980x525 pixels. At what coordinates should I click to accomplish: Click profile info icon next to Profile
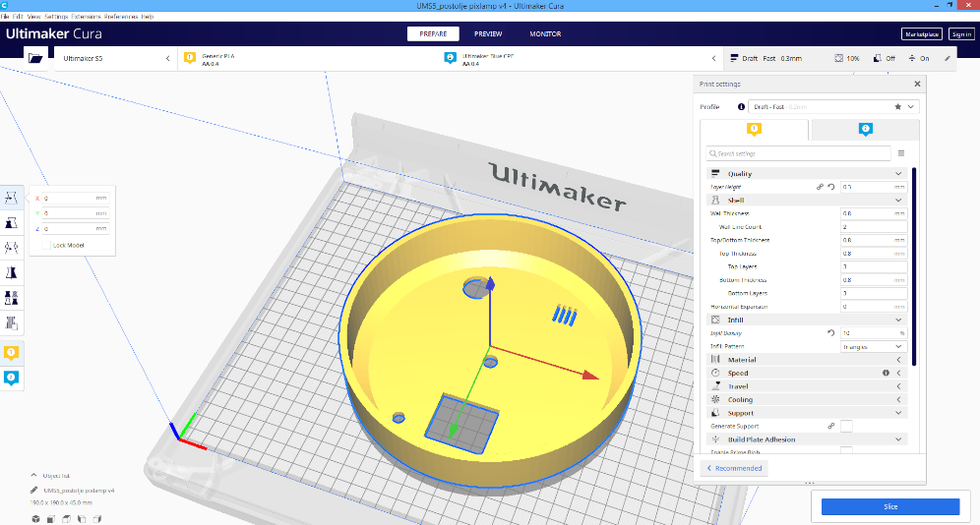pos(741,107)
